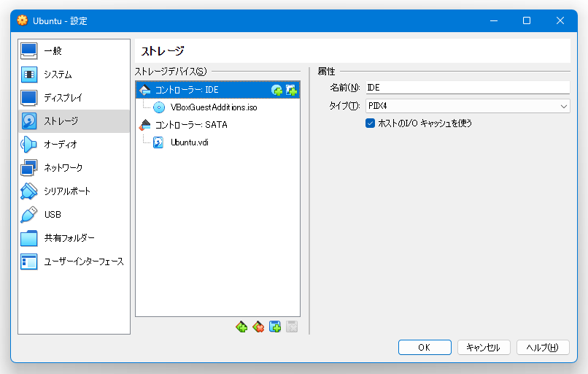Select VBoxGuestAdditions.iso in storage tree
This screenshot has height=374, width=588.
pyautogui.click(x=217, y=107)
